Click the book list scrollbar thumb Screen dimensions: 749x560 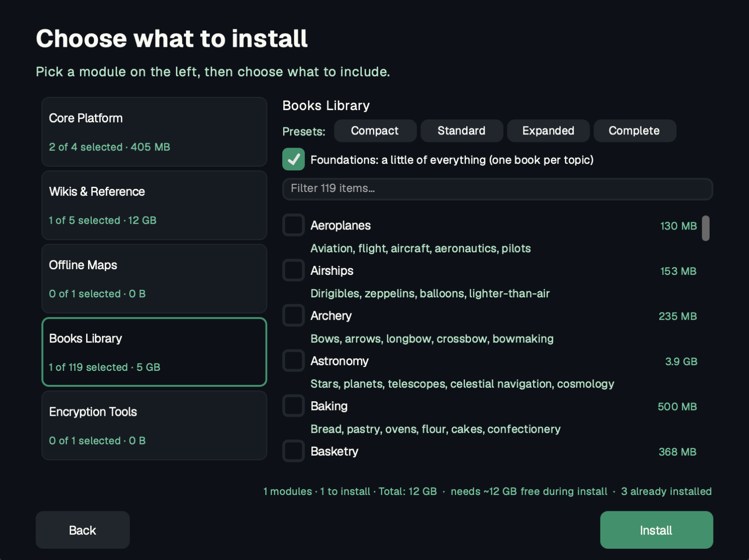(705, 228)
